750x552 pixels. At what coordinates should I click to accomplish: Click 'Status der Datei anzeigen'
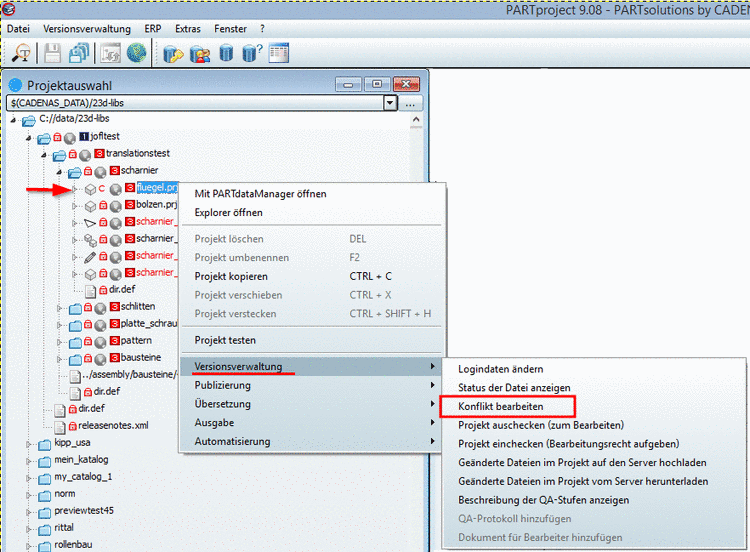[x=514, y=388]
